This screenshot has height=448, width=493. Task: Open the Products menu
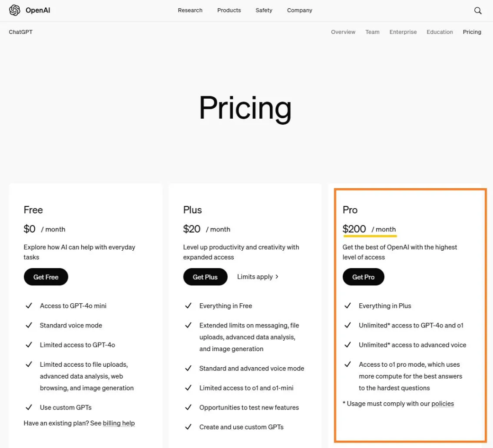tap(229, 10)
